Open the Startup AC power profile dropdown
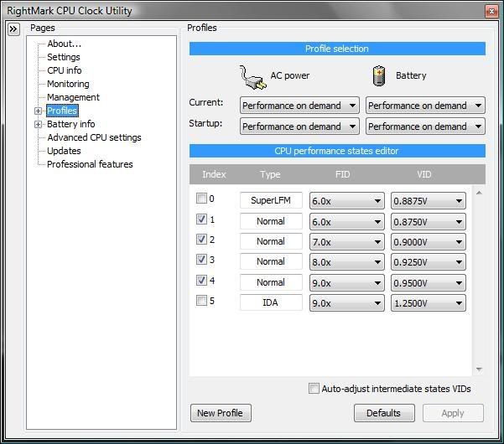The image size is (504, 444). tap(299, 126)
